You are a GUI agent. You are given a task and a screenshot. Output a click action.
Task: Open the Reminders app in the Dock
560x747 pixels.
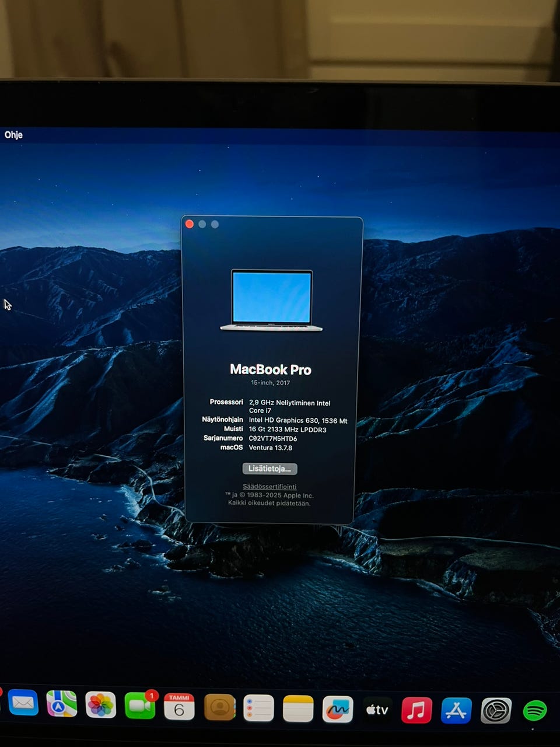(x=258, y=708)
